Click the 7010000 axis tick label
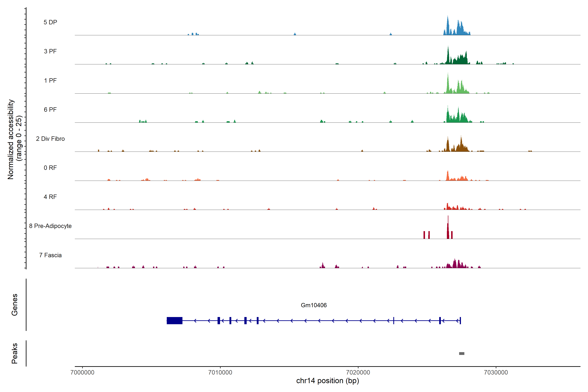 pyautogui.click(x=220, y=372)
